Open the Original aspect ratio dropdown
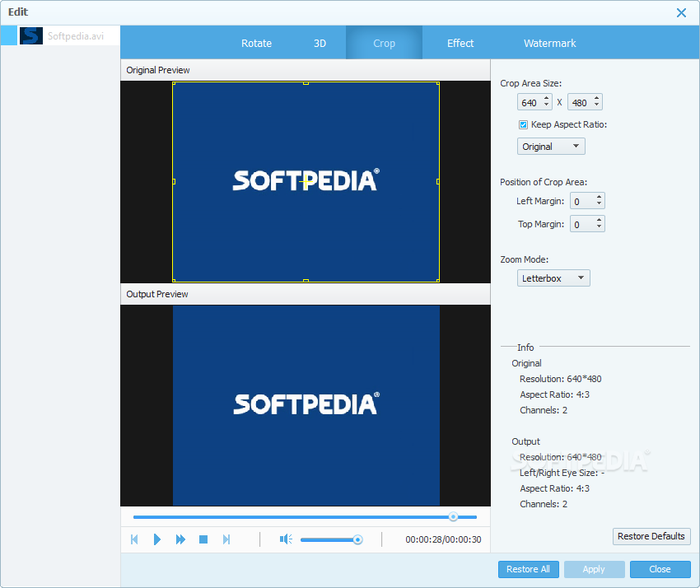This screenshot has height=588, width=700. click(x=551, y=147)
